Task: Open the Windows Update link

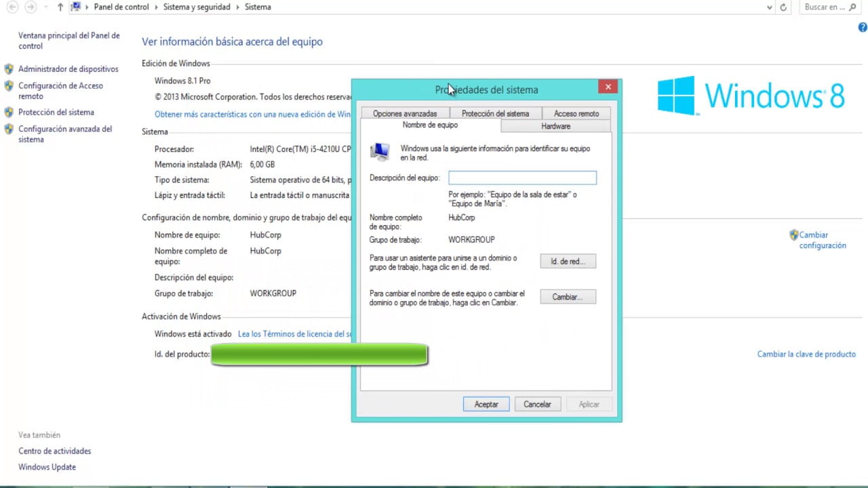Action: [47, 467]
